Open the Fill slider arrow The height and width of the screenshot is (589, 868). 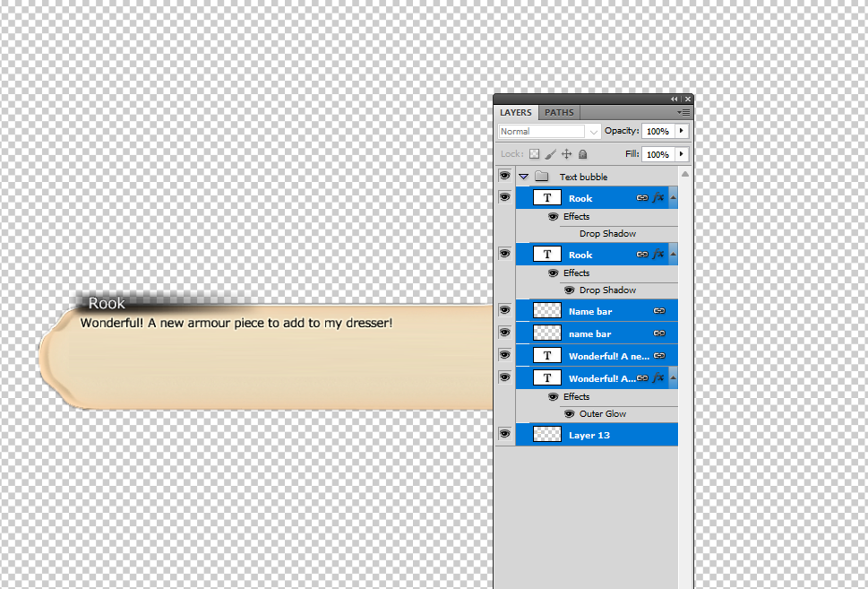[x=682, y=154]
